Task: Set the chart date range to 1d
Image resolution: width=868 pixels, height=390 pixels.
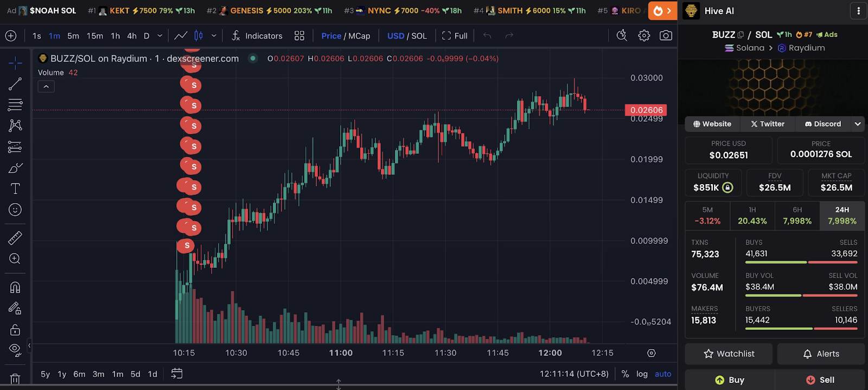Action: point(152,374)
